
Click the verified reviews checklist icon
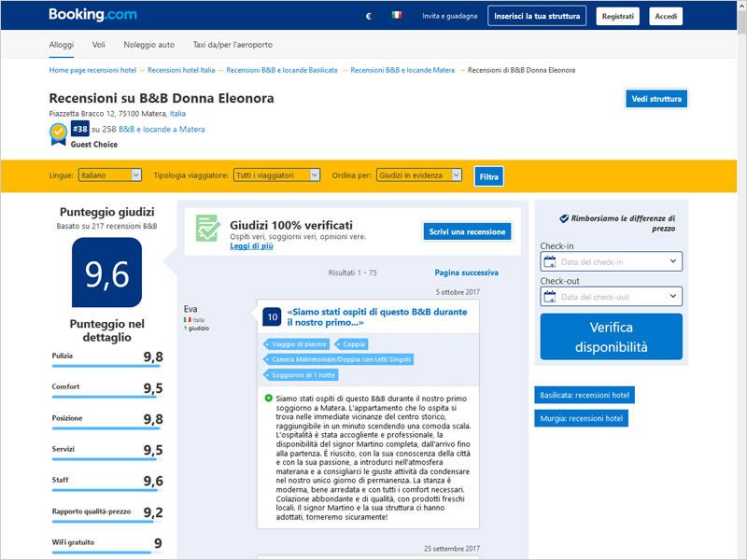(x=207, y=228)
